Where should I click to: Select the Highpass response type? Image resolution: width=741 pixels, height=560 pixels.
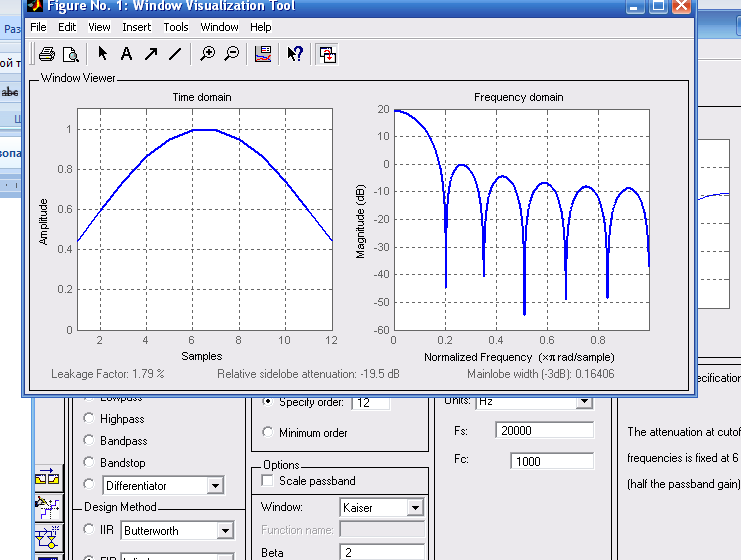point(89,419)
